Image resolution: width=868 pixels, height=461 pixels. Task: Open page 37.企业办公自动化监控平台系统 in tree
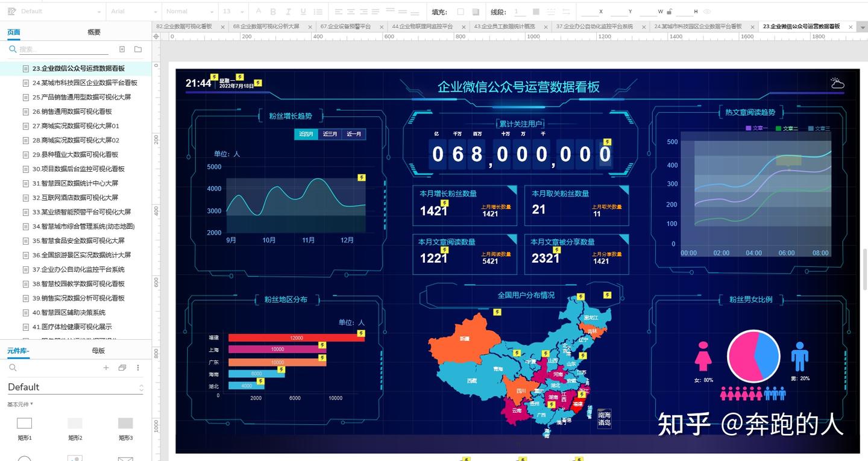(x=78, y=269)
